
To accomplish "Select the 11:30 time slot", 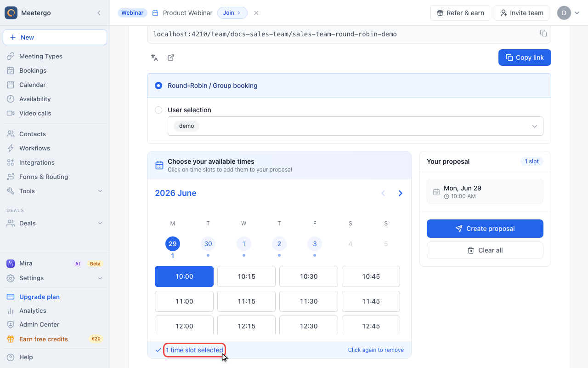I will pos(309,301).
